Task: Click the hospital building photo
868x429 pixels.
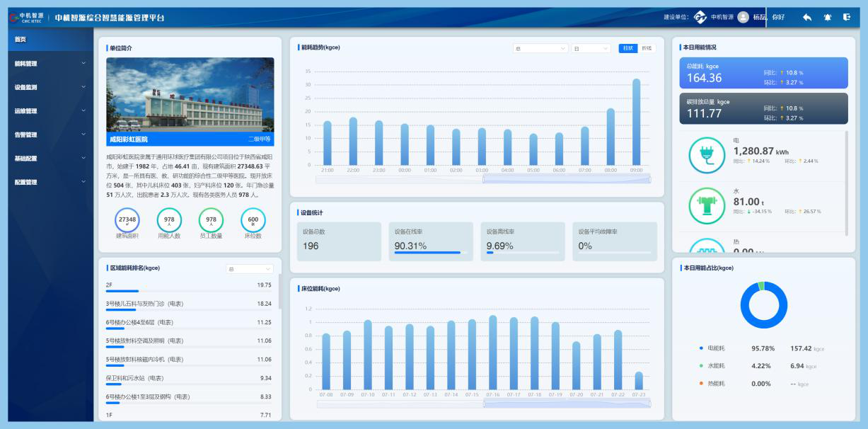Action: (x=190, y=95)
